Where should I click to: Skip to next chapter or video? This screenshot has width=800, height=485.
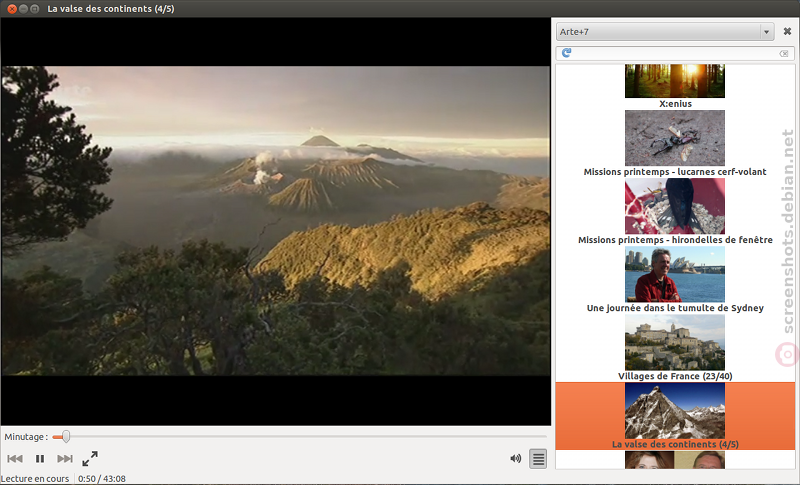(x=65, y=458)
